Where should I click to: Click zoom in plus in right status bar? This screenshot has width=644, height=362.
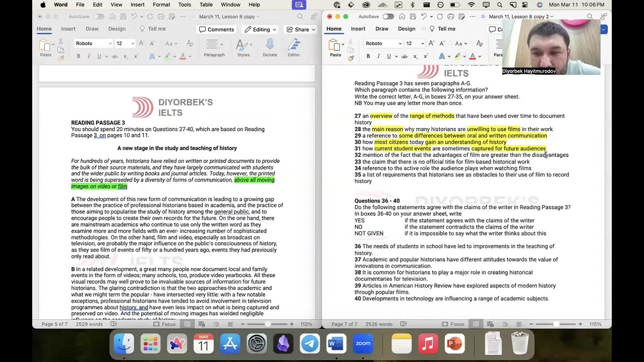point(581,324)
